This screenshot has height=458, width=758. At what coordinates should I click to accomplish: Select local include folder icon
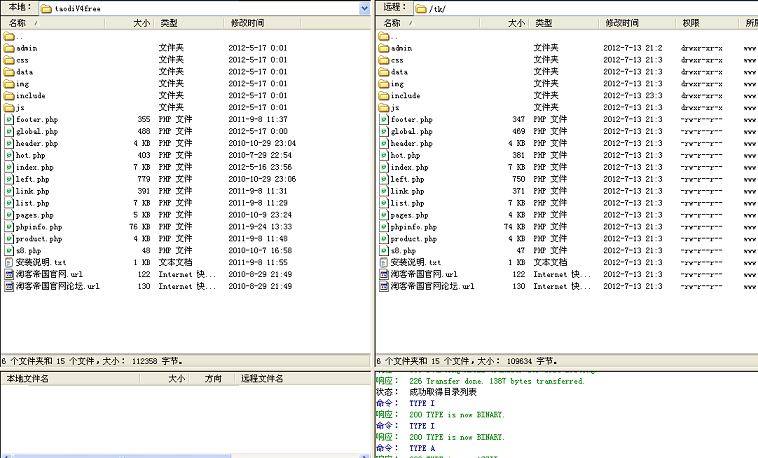point(9,95)
